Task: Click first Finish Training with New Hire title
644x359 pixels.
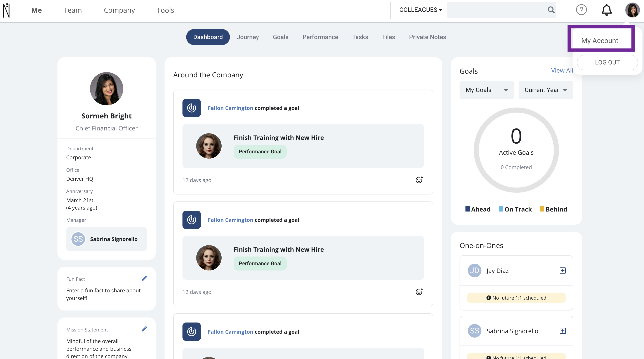Action: [x=278, y=137]
